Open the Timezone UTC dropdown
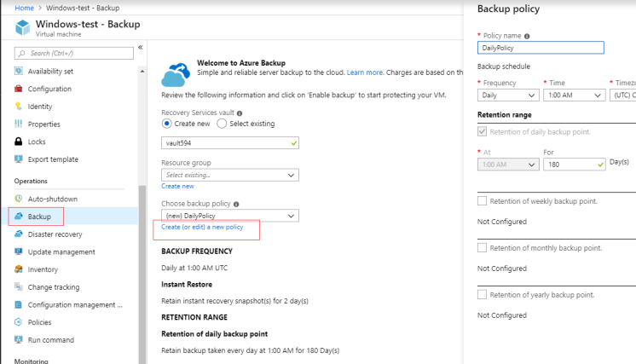 622,95
